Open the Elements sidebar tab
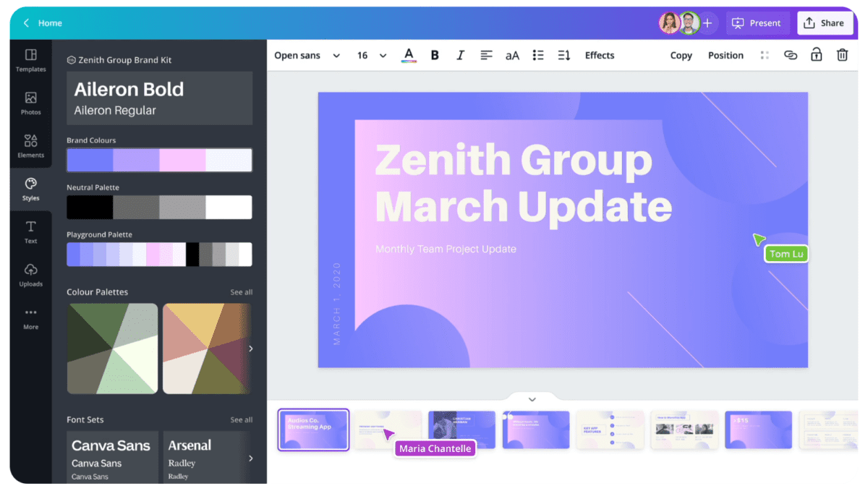 (30, 145)
